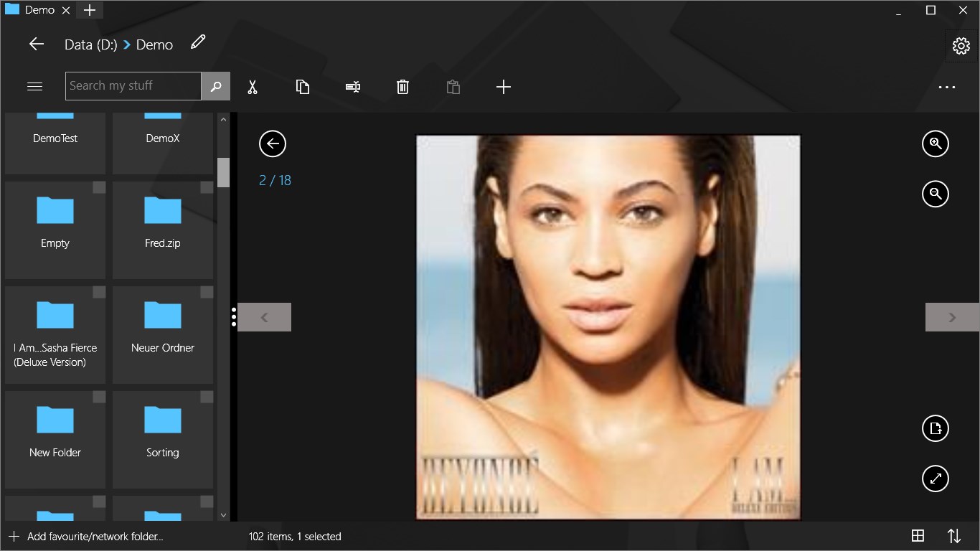Open a new tab with the plus button
This screenshot has height=551, width=980.
[88, 9]
